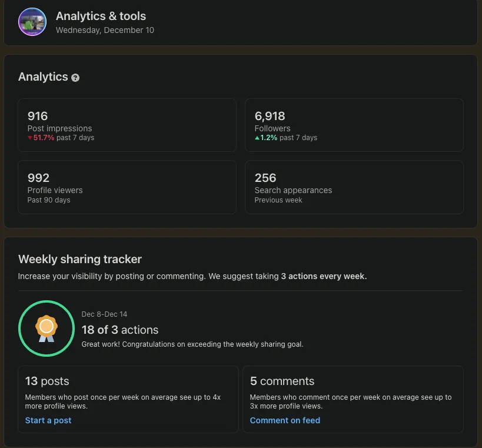This screenshot has height=448, width=482.
Task: Click the Analytics section title
Action: pos(43,77)
